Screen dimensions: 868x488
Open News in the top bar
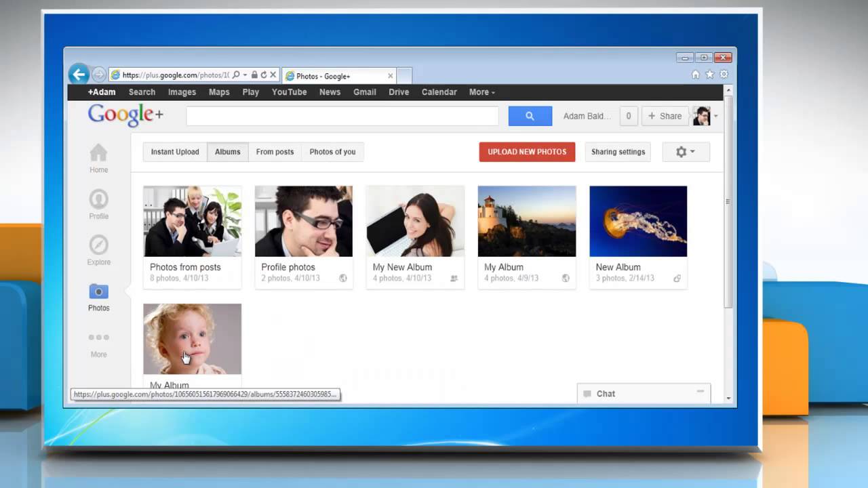[330, 92]
